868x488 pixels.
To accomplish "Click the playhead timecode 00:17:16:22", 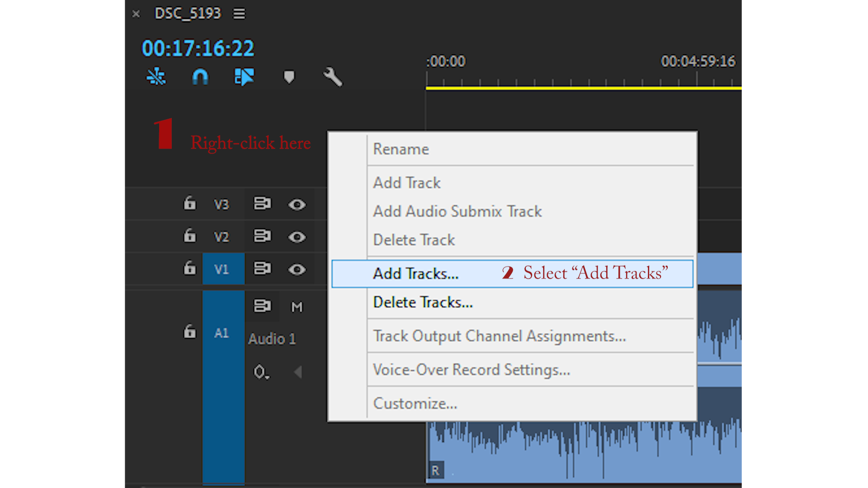I will [x=198, y=48].
